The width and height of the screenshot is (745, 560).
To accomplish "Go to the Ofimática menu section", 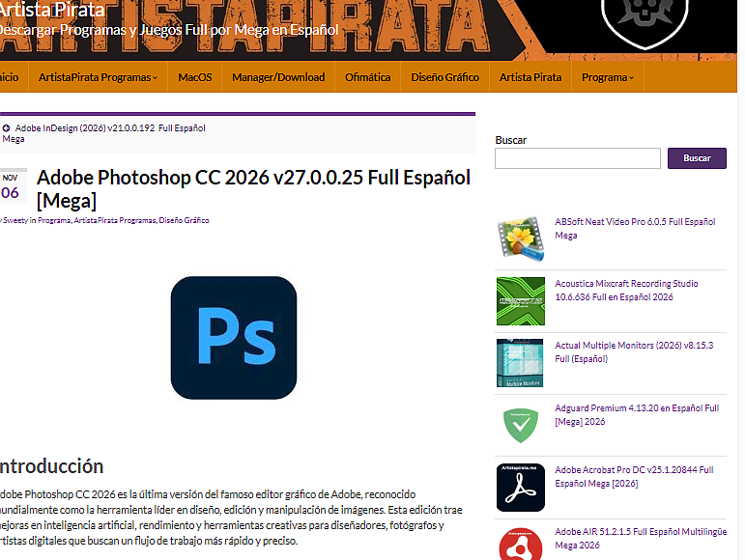I will [367, 77].
